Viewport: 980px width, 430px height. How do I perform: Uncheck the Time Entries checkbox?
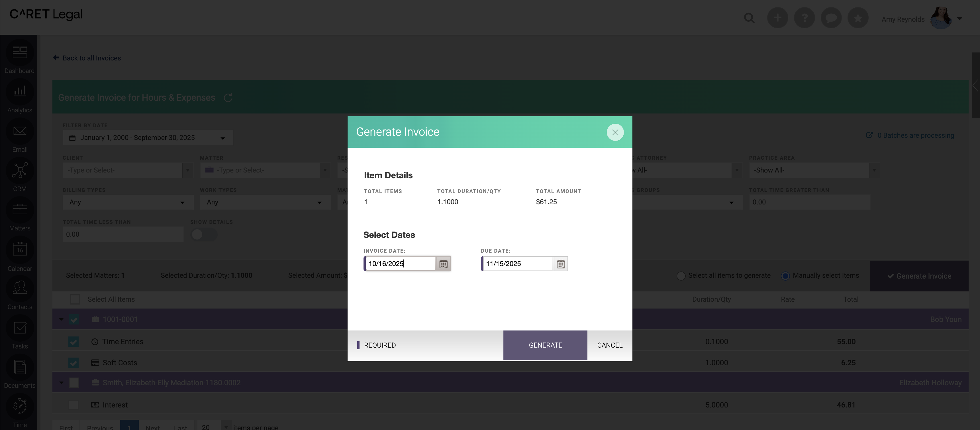click(x=73, y=342)
